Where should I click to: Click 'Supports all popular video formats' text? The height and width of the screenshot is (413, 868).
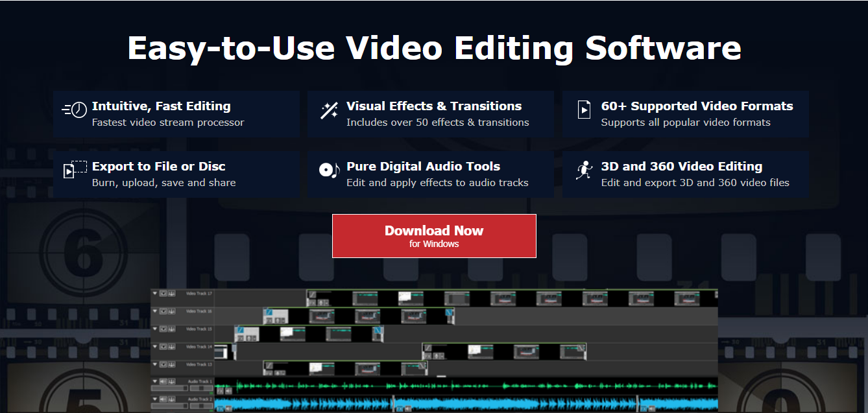(686, 123)
